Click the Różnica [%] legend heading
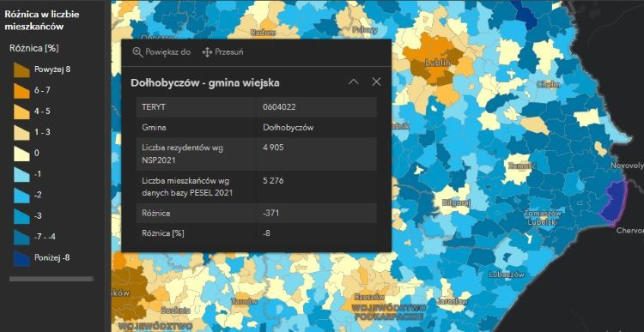 (34, 48)
